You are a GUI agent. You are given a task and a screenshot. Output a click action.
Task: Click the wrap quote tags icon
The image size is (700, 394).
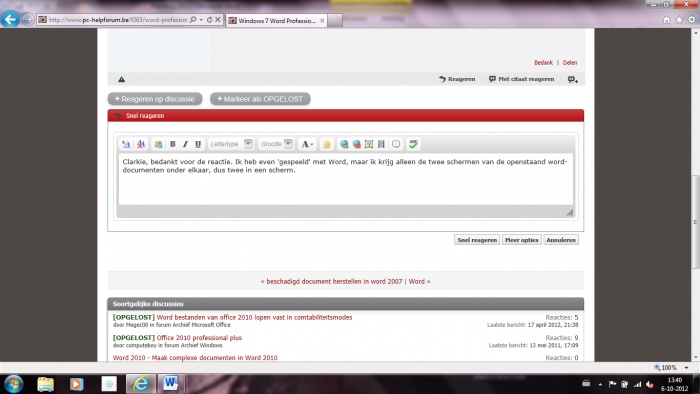point(396,144)
